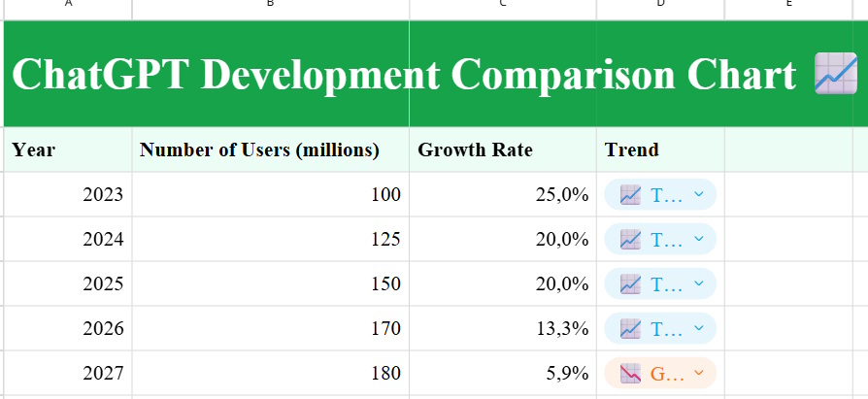This screenshot has width=868, height=399.
Task: Open the Trend dropdown arrow for 2024
Action: (699, 239)
